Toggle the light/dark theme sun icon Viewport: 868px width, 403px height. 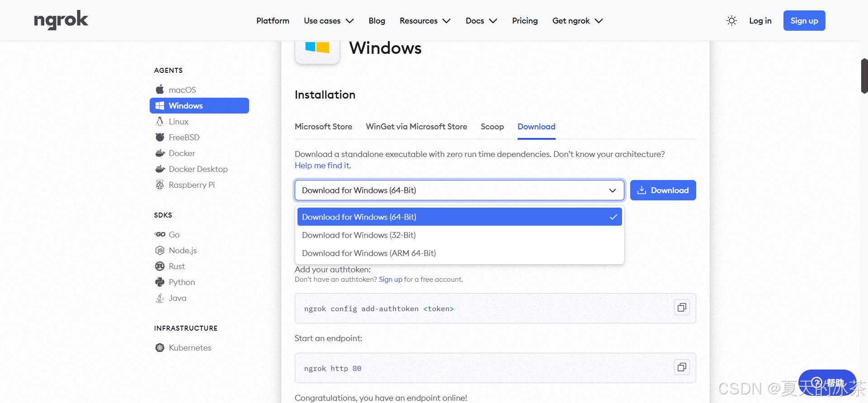coord(731,21)
